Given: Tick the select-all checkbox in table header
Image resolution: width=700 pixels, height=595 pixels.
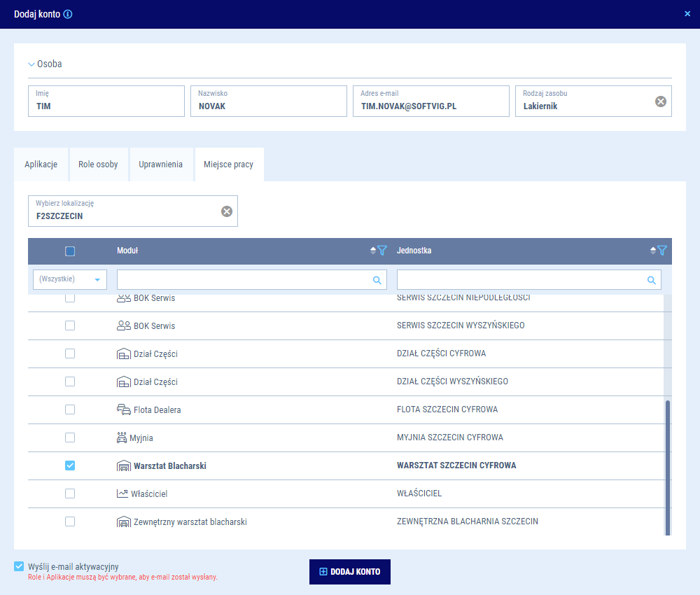Looking at the screenshot, I should click(70, 251).
